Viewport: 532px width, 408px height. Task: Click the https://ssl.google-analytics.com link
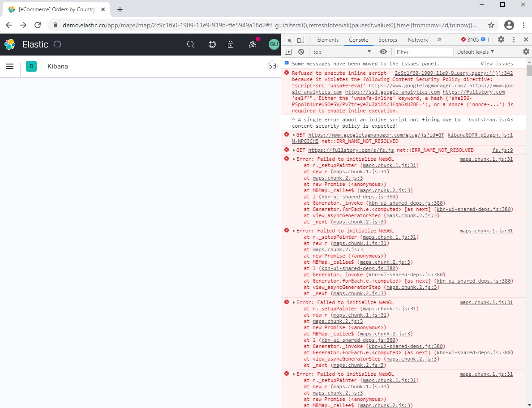392,92
